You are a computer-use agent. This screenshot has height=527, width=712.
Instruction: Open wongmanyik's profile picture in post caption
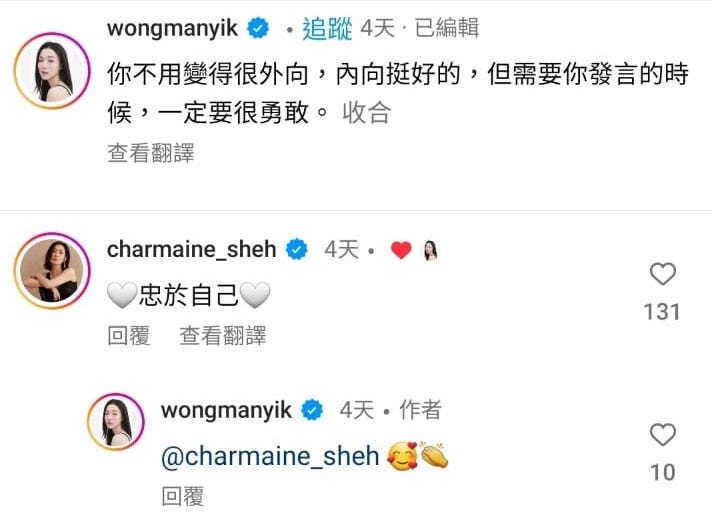53,71
